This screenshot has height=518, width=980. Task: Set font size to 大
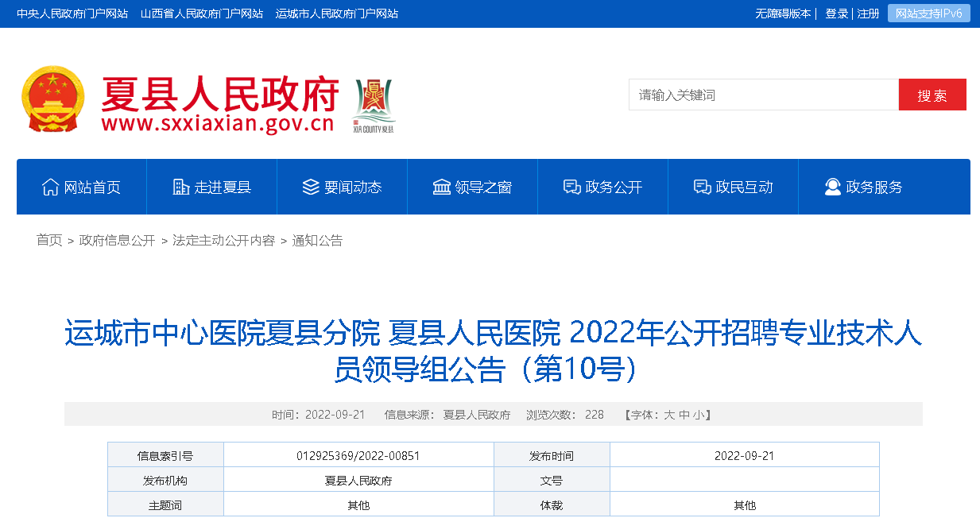(669, 415)
